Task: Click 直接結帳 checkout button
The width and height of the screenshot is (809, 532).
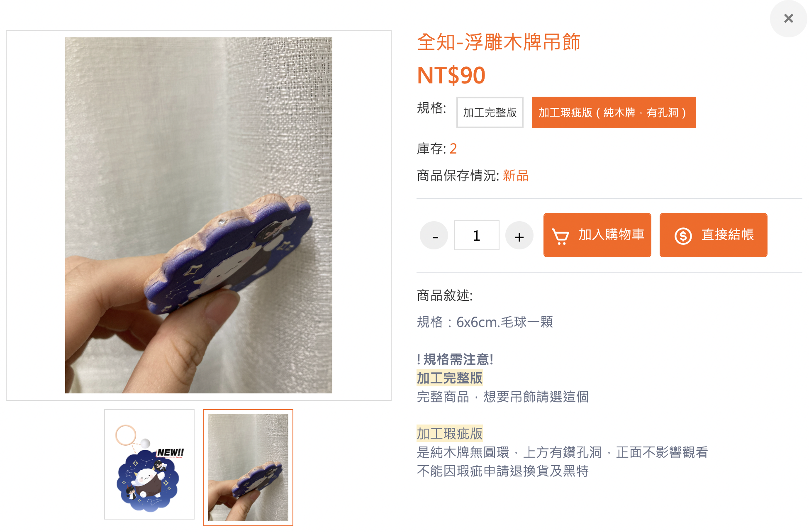Action: coord(713,235)
